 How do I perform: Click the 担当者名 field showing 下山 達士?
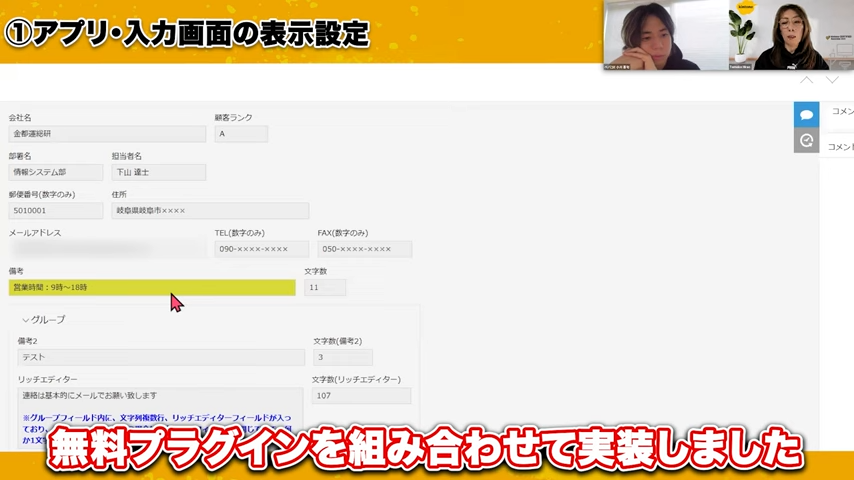[x=158, y=172]
